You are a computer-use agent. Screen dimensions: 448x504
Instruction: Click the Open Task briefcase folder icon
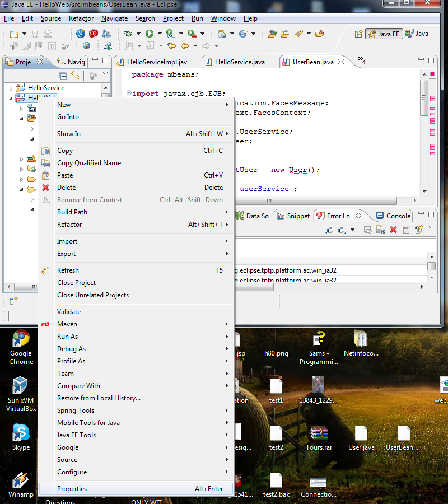click(x=284, y=34)
